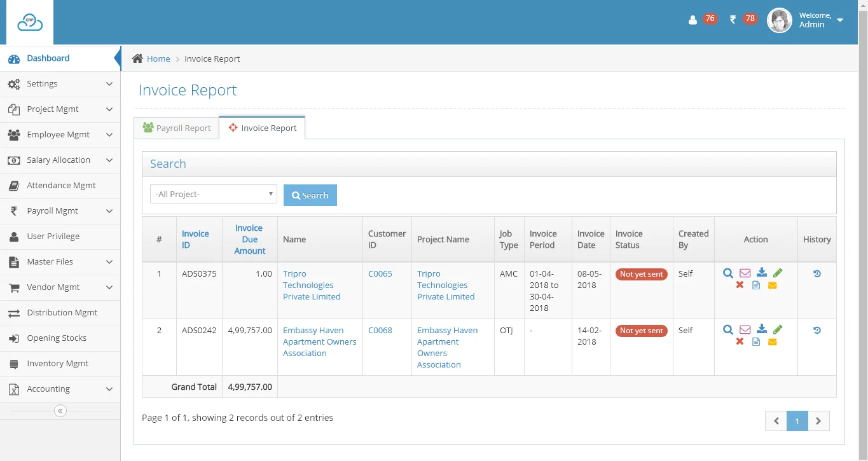Select page 1 in pagination

(x=797, y=421)
